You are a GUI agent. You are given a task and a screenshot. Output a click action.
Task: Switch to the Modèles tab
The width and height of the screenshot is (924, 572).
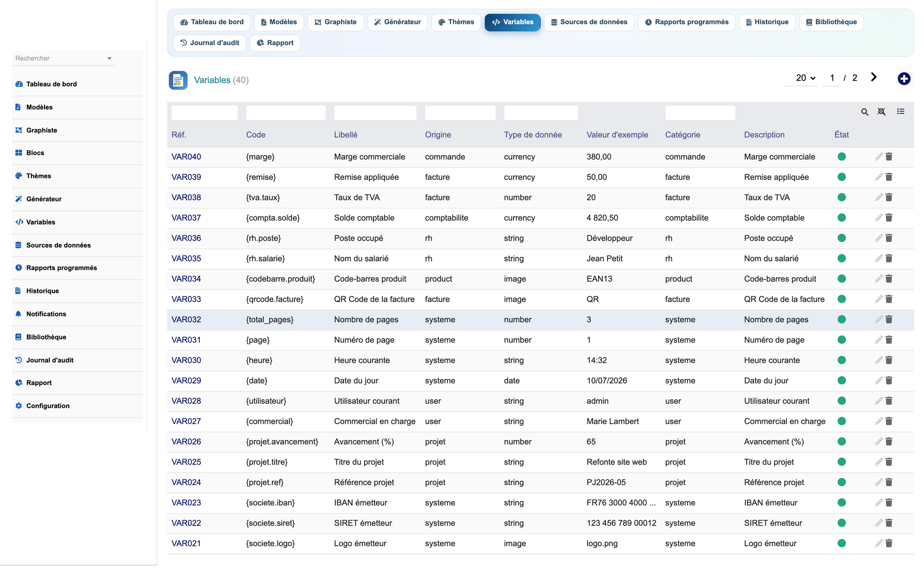click(279, 22)
